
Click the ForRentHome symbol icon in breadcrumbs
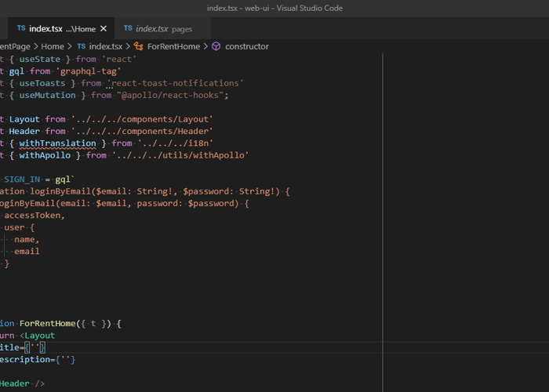click(x=139, y=46)
